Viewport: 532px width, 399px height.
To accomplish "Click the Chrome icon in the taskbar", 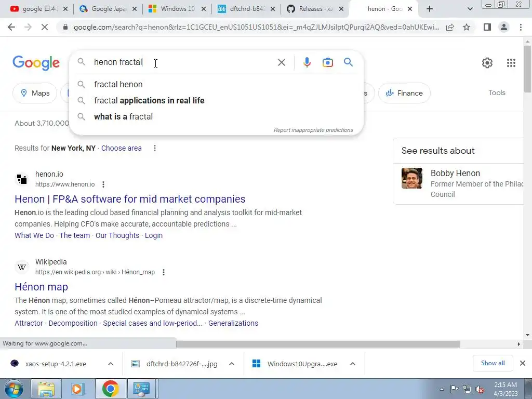I will point(110,389).
